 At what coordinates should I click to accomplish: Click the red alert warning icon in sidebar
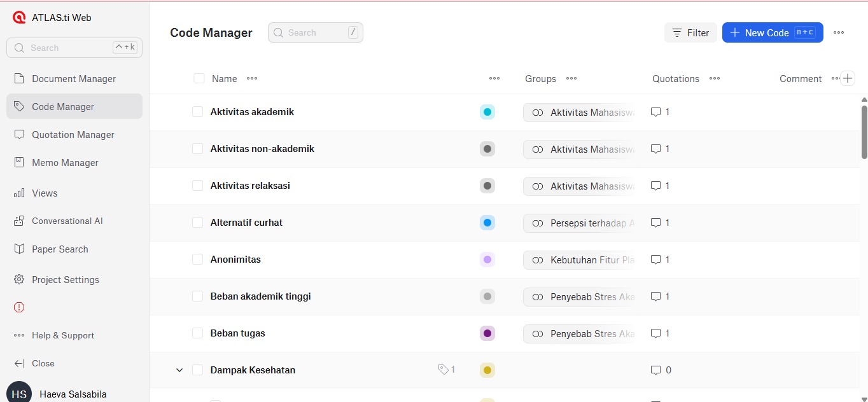tap(19, 307)
